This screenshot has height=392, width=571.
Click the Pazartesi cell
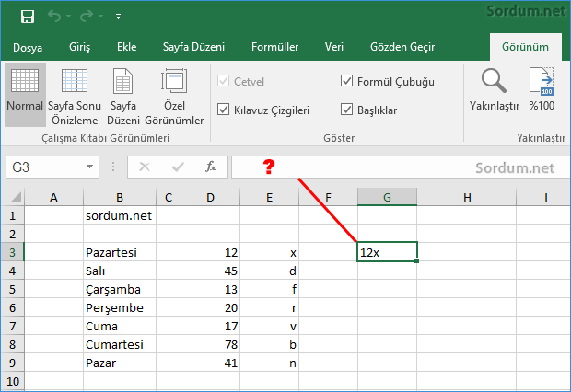pos(120,252)
